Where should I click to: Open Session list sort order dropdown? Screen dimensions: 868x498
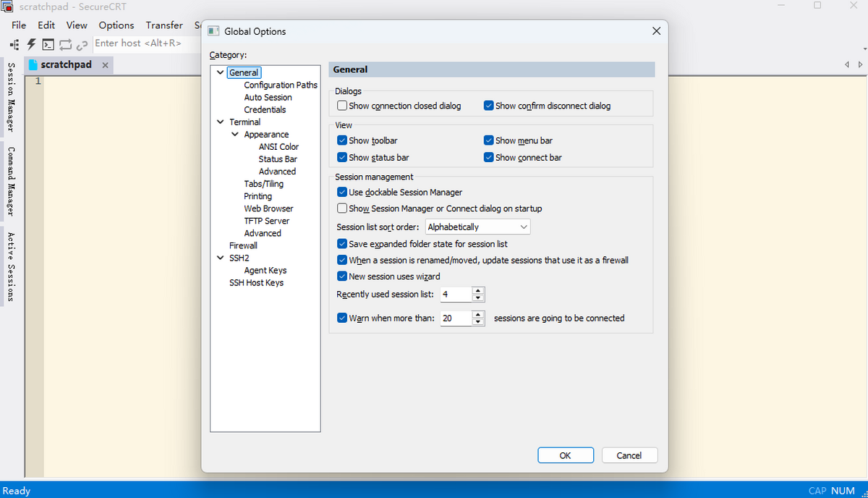tap(477, 227)
